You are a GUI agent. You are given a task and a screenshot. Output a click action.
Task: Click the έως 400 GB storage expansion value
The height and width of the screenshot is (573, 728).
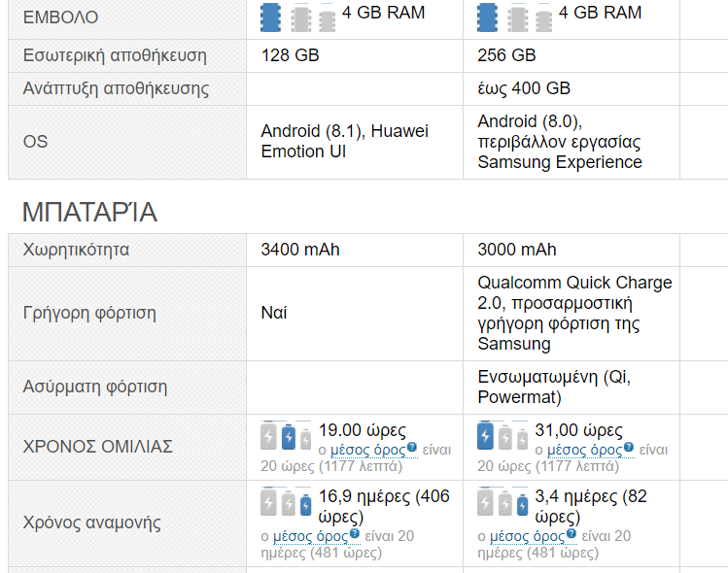pos(524,88)
